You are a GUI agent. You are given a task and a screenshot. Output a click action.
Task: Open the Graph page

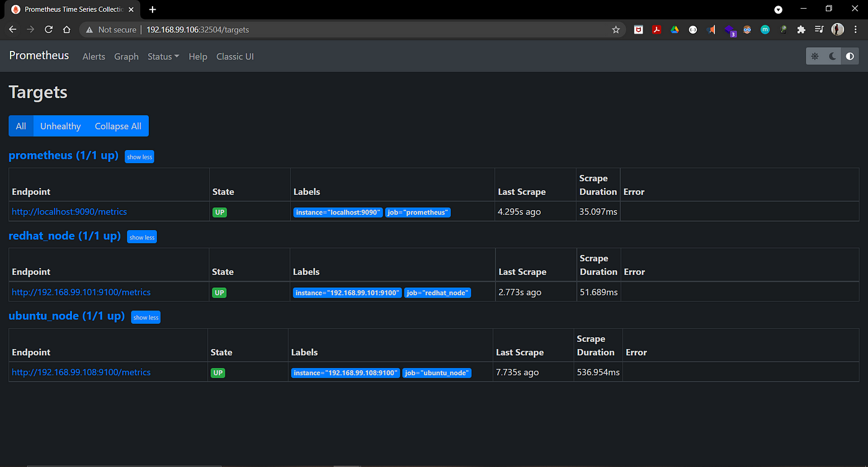coord(126,56)
